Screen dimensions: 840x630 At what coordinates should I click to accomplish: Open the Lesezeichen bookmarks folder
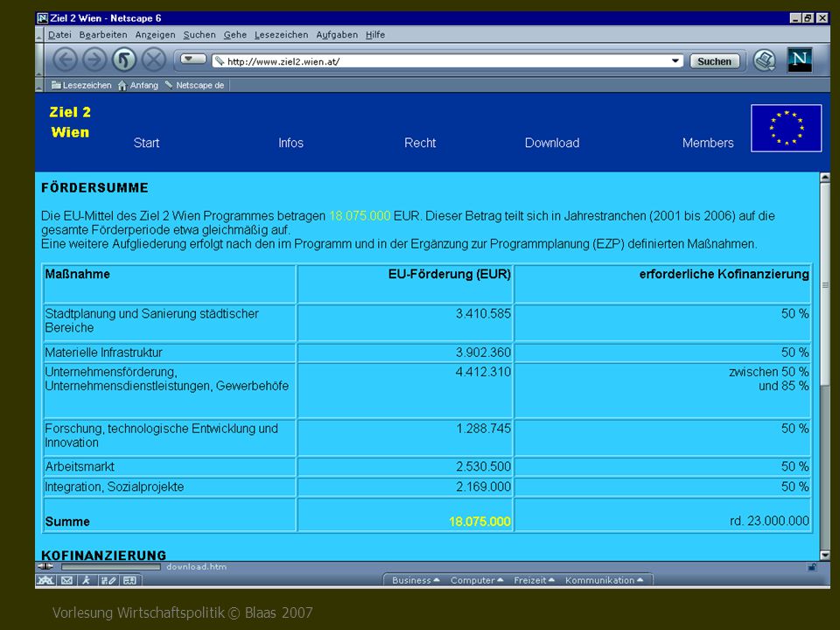pos(81,85)
